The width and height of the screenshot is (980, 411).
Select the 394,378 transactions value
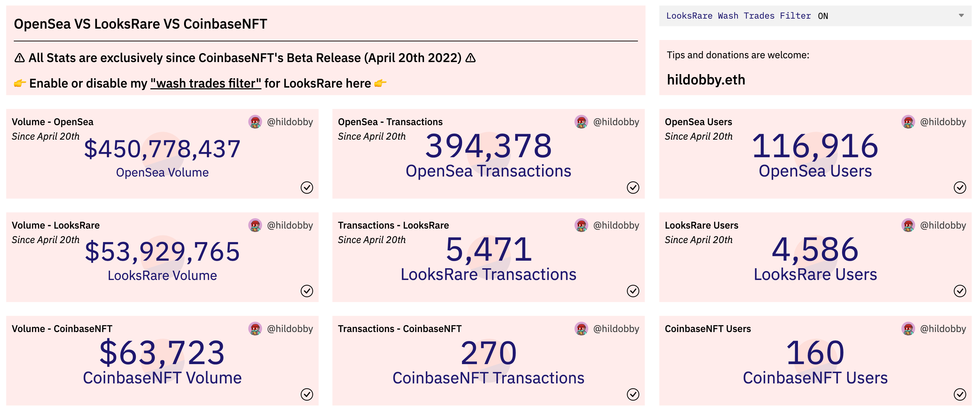click(x=489, y=146)
